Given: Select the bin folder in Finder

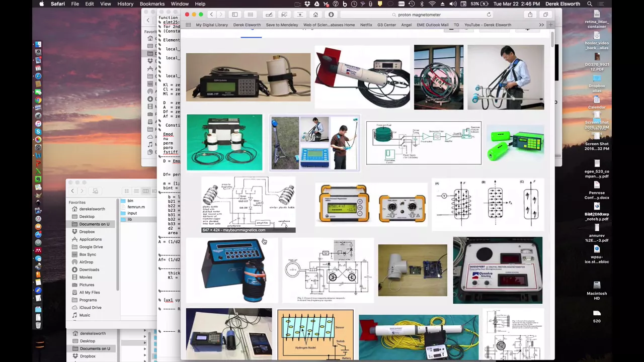Looking at the screenshot, I should (130, 201).
